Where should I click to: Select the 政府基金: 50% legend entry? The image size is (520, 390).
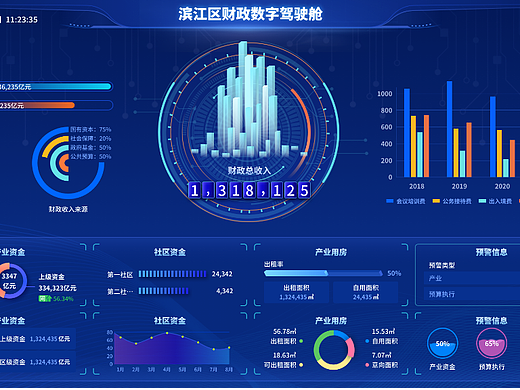click(x=90, y=147)
